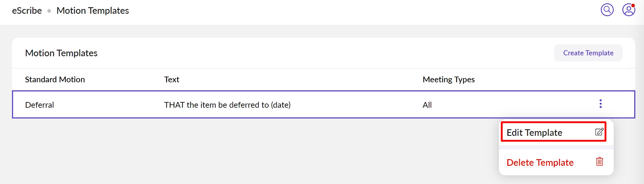Open the search magnifier icon
Image resolution: width=644 pixels, height=184 pixels.
pos(607,10)
